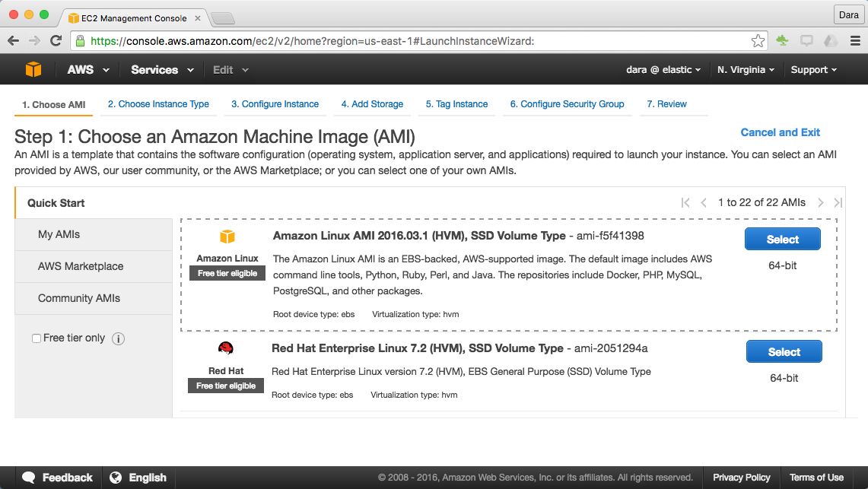The height and width of the screenshot is (489, 868).
Task: Switch to 2. Choose Instance Type tab
Action: coord(158,104)
